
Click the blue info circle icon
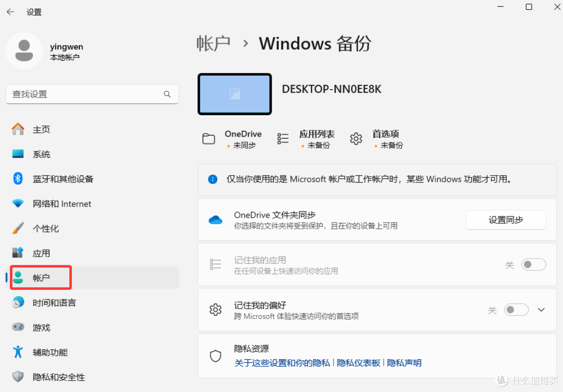(213, 179)
